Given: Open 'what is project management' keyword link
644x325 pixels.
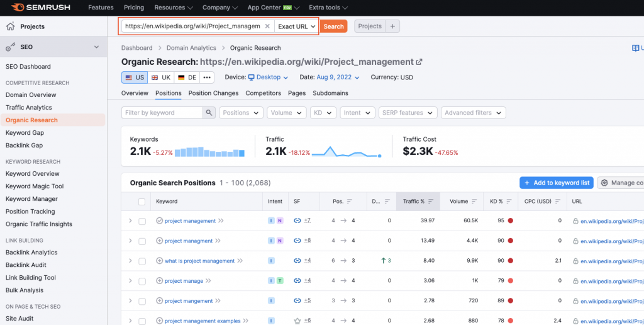Looking at the screenshot, I should click(199, 261).
